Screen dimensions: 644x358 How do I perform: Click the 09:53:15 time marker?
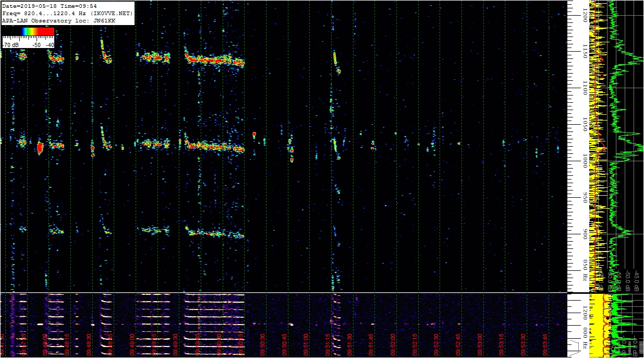[502, 345]
